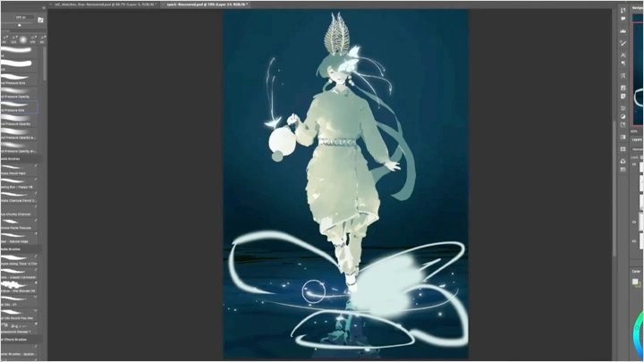Open the Adjustments half-circle icon in dock

pos(623,115)
